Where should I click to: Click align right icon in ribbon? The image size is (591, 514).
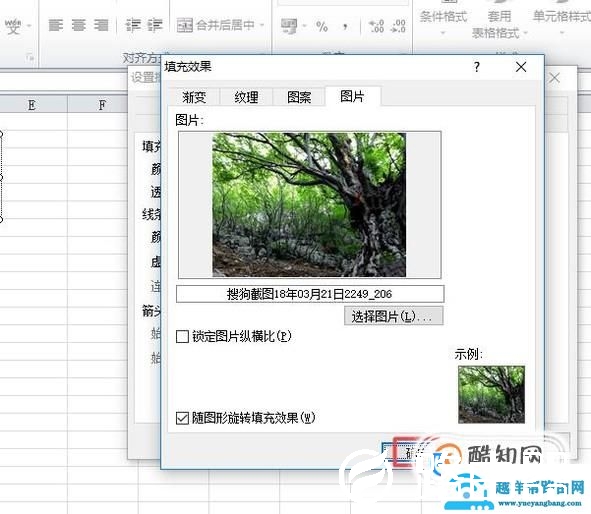[x=101, y=25]
